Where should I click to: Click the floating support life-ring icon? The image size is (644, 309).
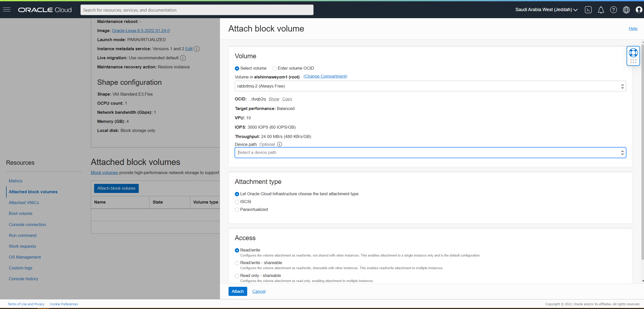(x=633, y=53)
